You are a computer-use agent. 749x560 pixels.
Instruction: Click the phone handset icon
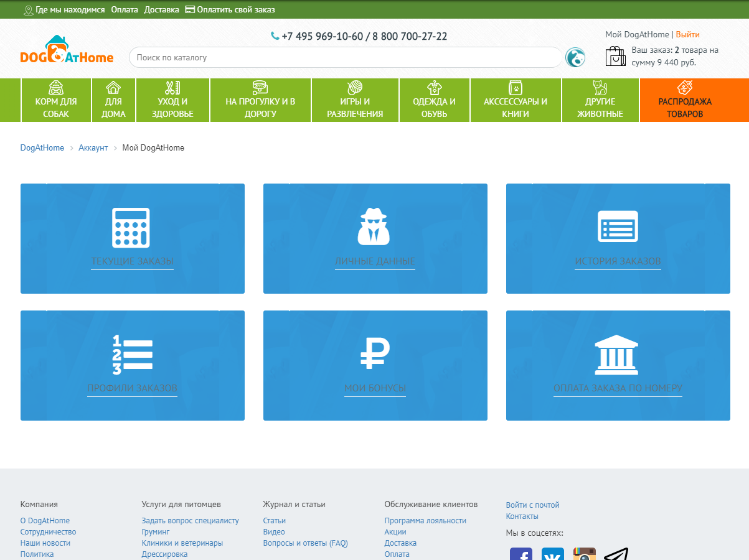tap(275, 36)
